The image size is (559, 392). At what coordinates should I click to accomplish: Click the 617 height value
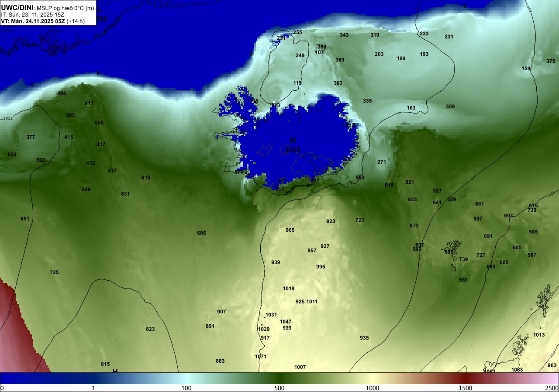coord(89,103)
